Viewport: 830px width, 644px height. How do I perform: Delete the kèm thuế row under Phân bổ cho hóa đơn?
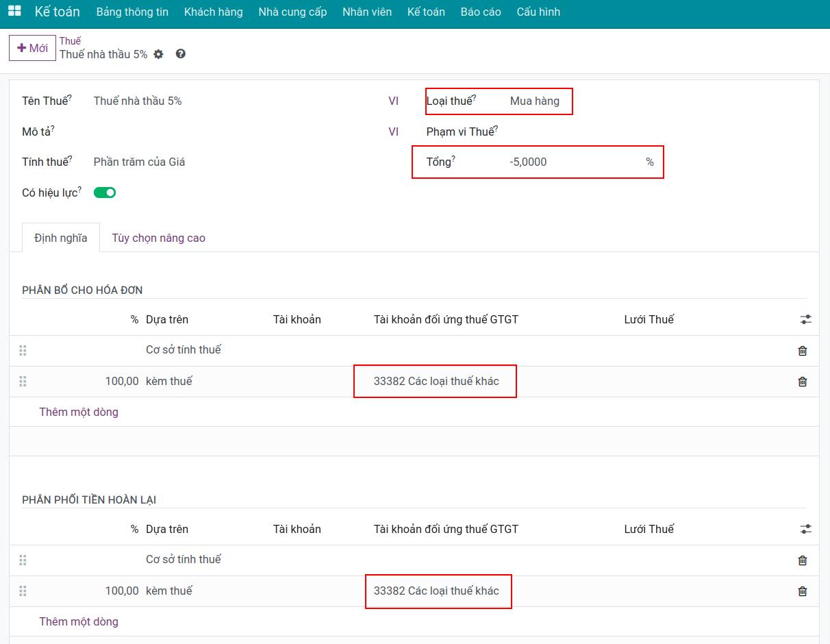(803, 382)
